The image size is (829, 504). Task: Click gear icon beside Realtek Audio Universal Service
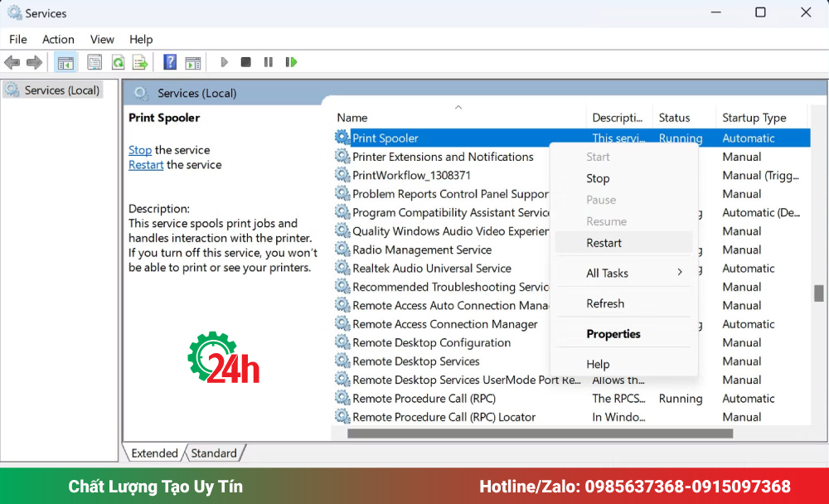point(342,268)
